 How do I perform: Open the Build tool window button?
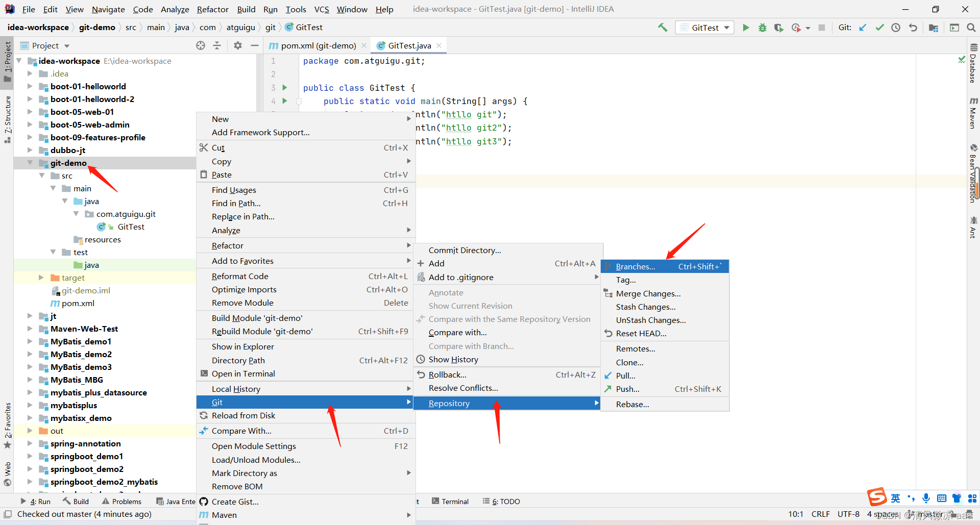76,501
